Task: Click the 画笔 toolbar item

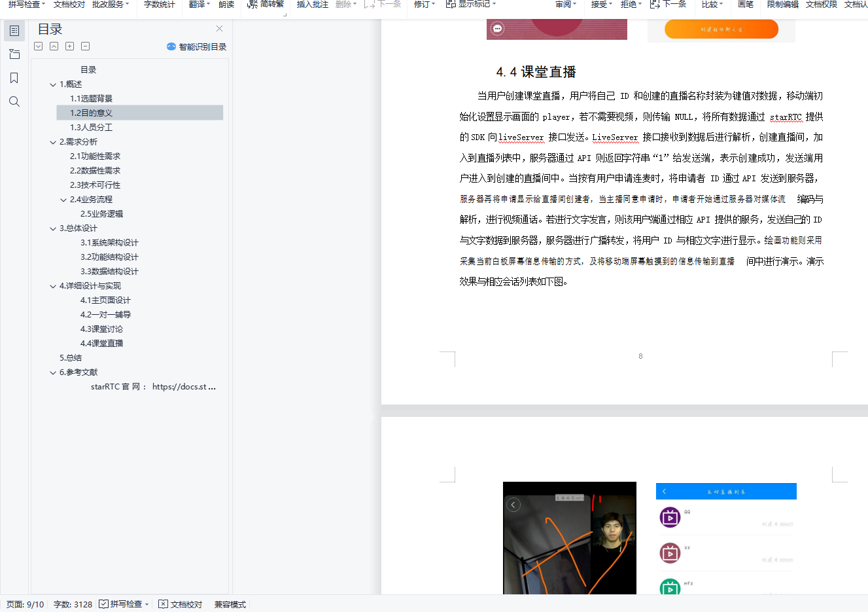Action: (746, 4)
